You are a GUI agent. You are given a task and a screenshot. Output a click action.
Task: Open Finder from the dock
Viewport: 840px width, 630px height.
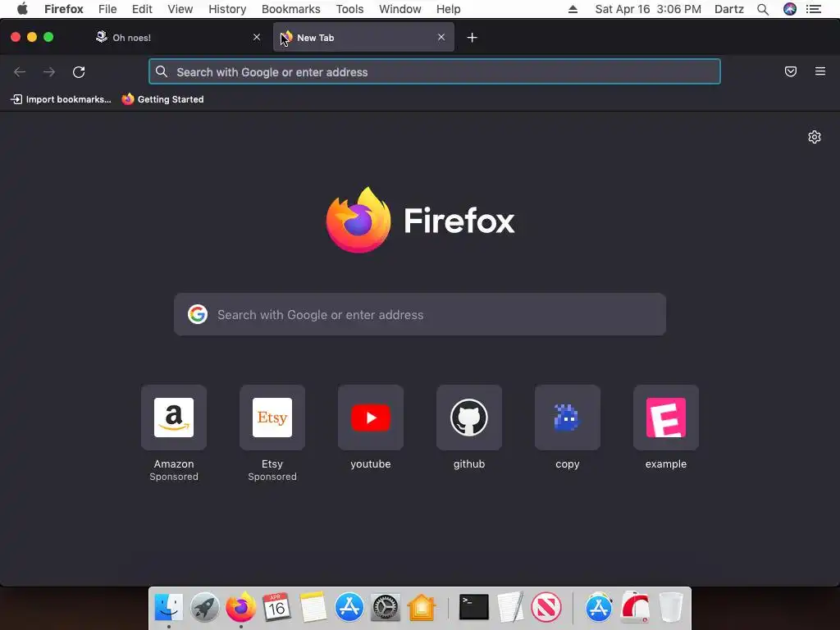click(169, 607)
